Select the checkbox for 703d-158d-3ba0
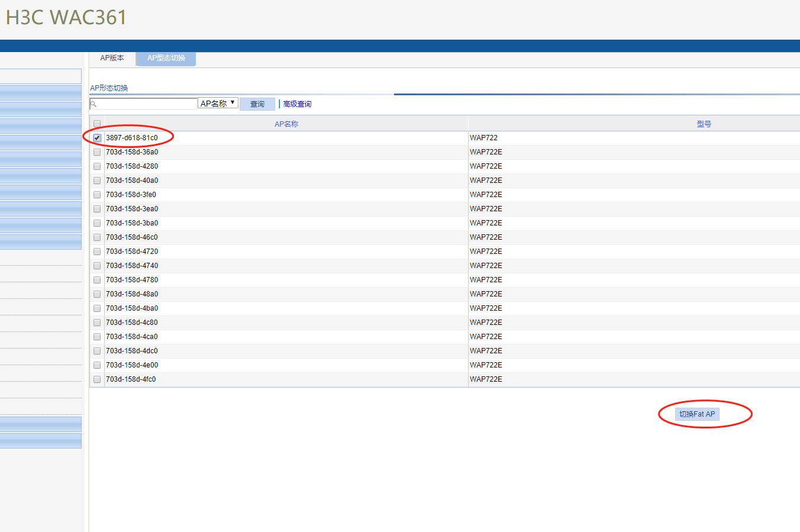Viewport: 800px width, 532px height. click(x=97, y=223)
